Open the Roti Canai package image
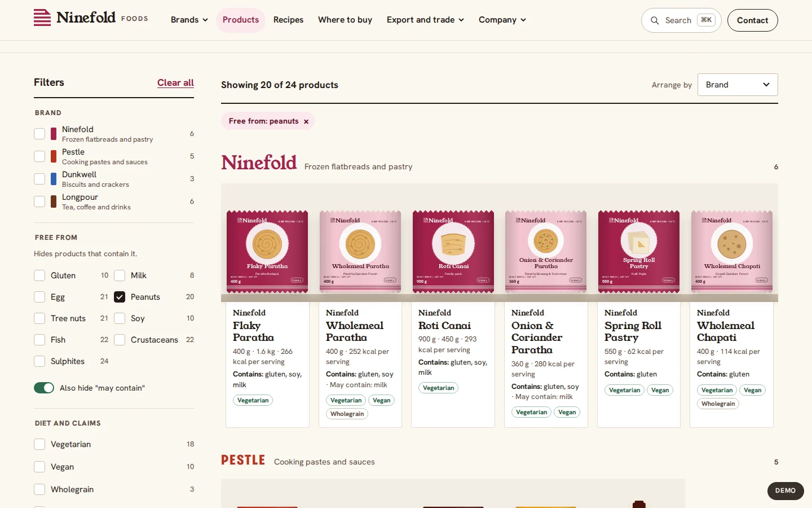 click(x=453, y=252)
